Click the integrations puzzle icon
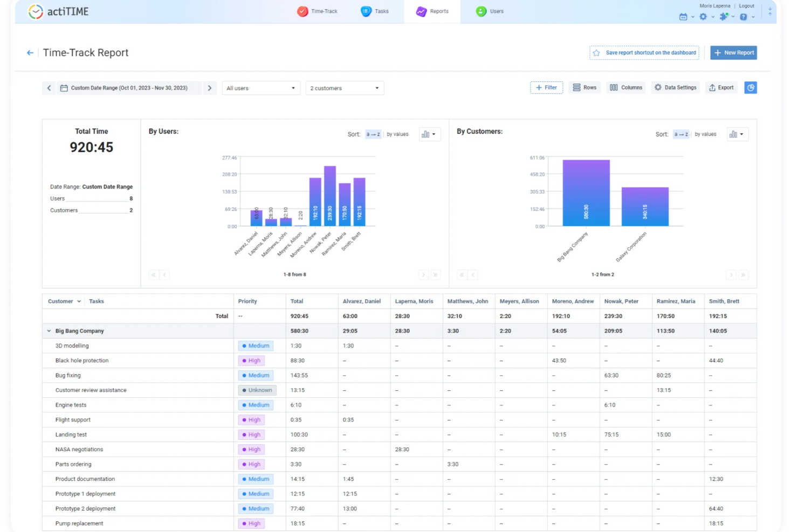Image resolution: width=798 pixels, height=532 pixels. [x=724, y=17]
